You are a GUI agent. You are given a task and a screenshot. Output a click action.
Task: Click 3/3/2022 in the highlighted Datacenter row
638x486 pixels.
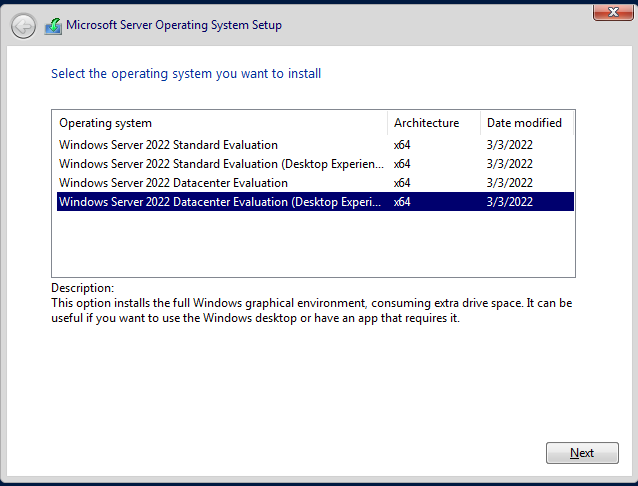tap(510, 201)
